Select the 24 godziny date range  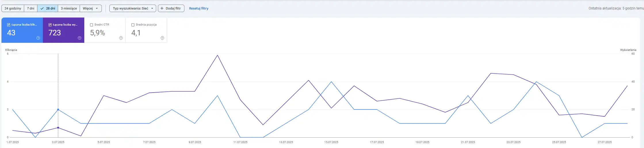[13, 8]
